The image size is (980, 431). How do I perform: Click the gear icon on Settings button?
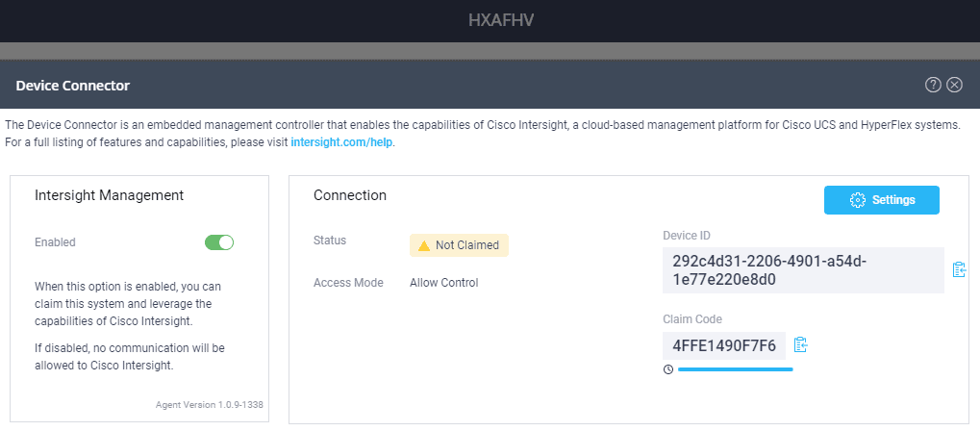tap(858, 200)
